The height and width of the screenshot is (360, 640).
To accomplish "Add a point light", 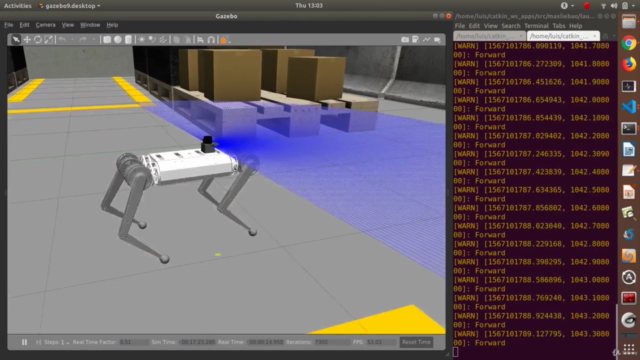I will point(142,40).
